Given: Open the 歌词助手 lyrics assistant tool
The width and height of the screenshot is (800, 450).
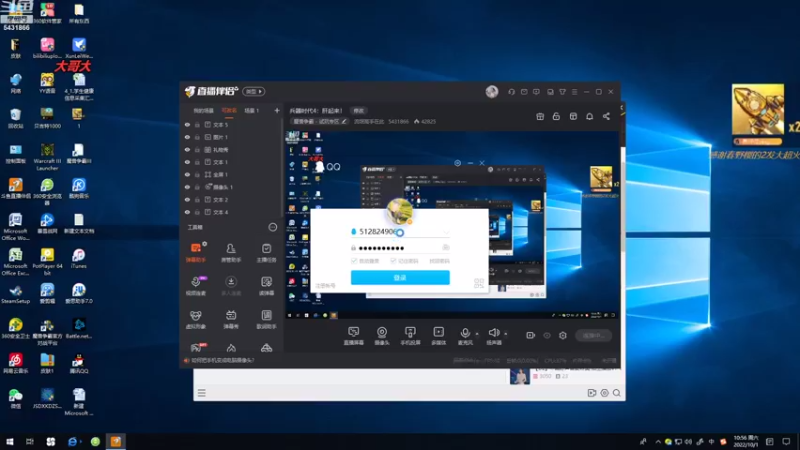Looking at the screenshot, I should (266, 319).
